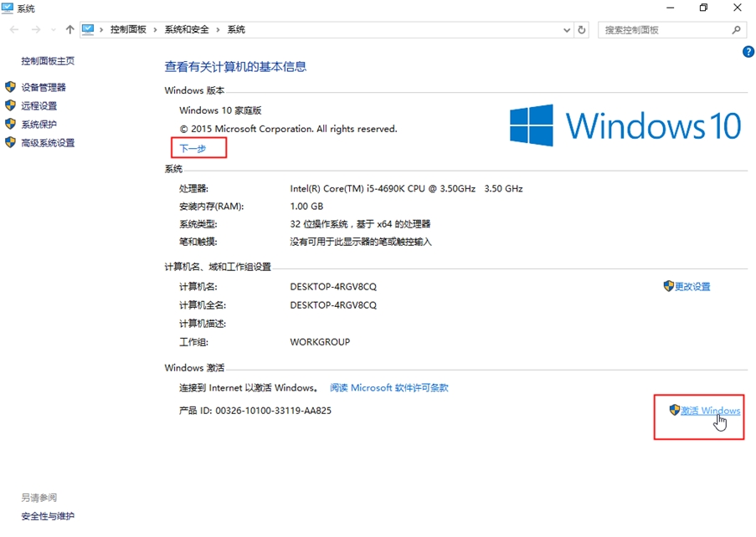The width and height of the screenshot is (756, 537).
Task: Open 高级系统设置 from sidebar
Action: (x=48, y=142)
